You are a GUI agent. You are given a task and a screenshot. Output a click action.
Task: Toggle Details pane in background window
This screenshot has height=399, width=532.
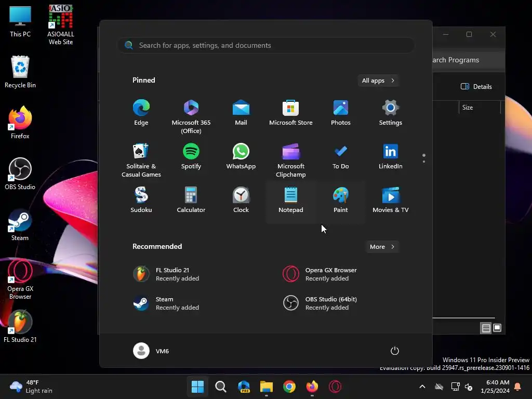(476, 87)
